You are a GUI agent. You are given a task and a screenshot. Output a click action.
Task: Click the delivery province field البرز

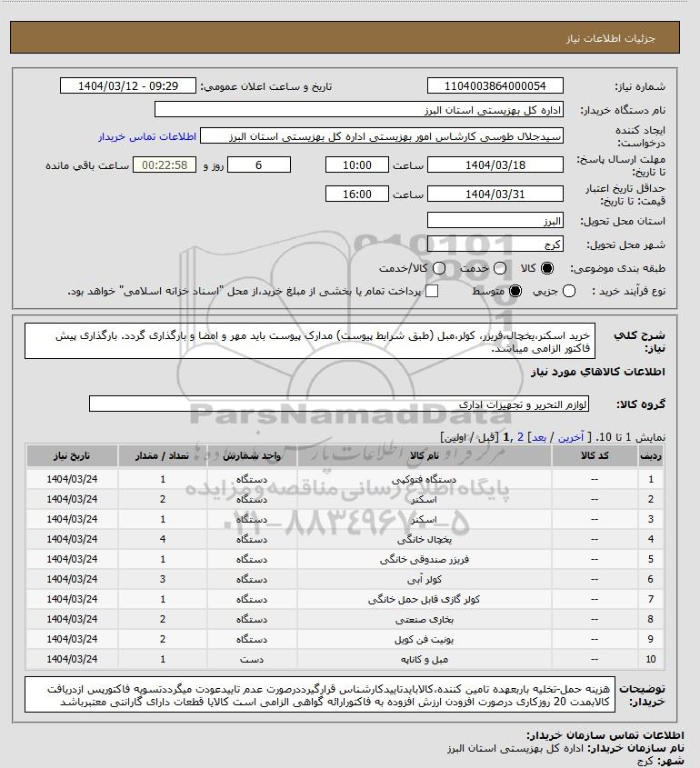495,221
